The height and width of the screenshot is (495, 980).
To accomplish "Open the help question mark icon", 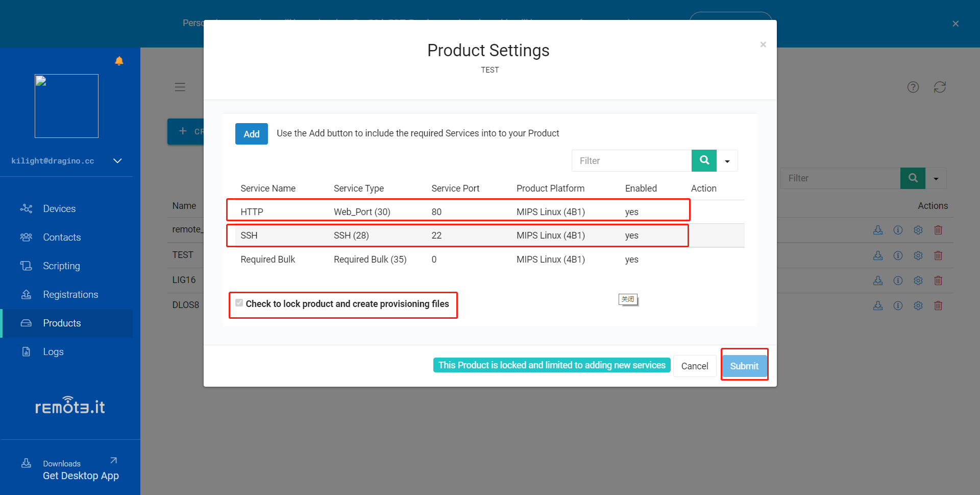I will 913,87.
